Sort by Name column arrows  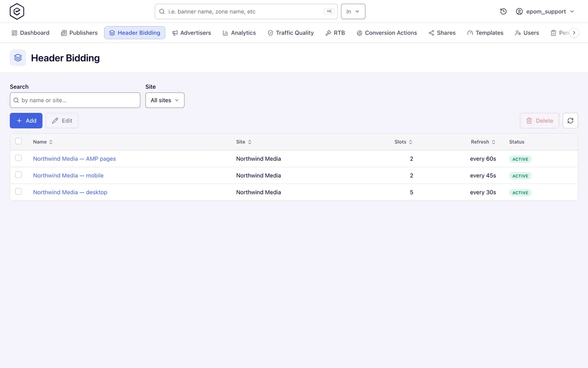[x=51, y=142]
